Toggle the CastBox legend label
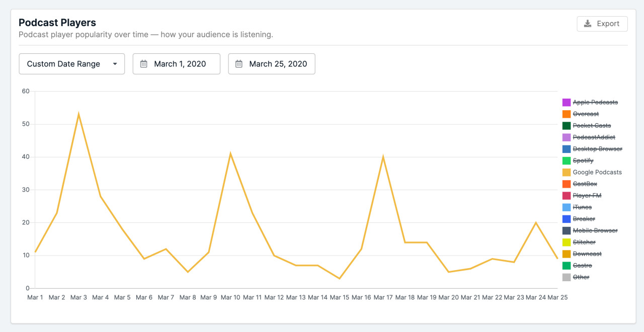 pos(585,184)
